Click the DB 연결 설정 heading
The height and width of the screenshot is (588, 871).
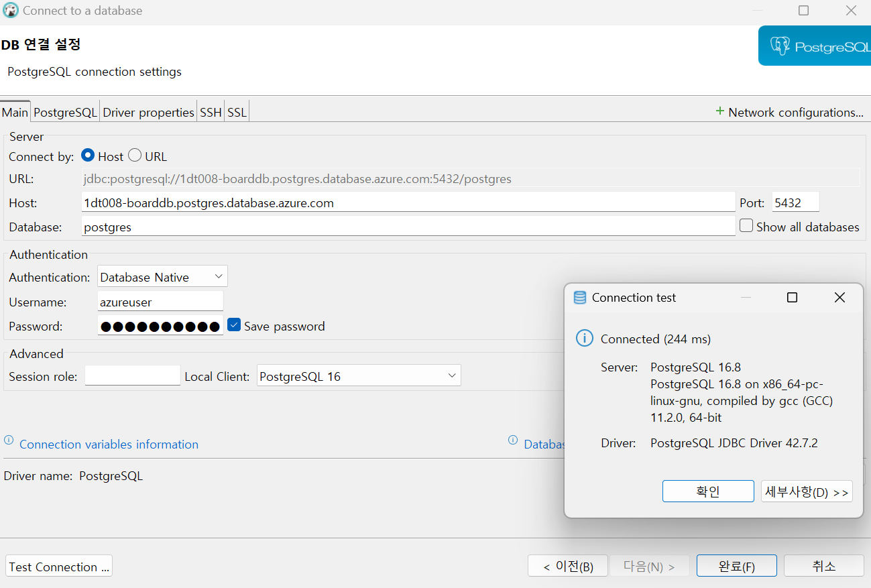(x=41, y=45)
